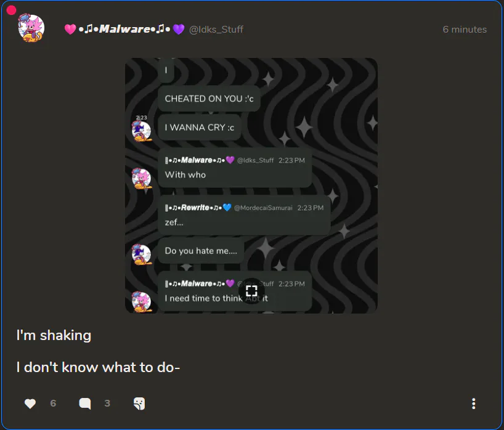Image resolution: width=504 pixels, height=430 pixels.
Task: Open the chat screenshot thumbnail
Action: pyautogui.click(x=251, y=185)
